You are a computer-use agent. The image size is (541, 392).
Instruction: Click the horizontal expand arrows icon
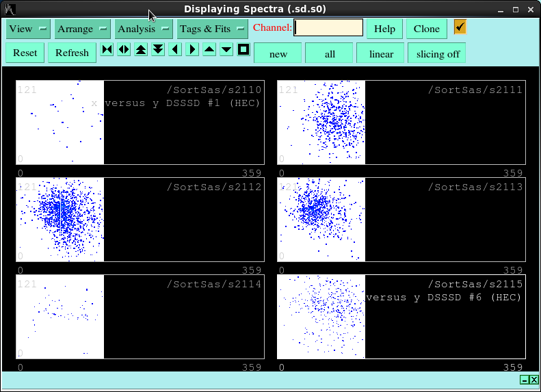pyautogui.click(x=124, y=50)
